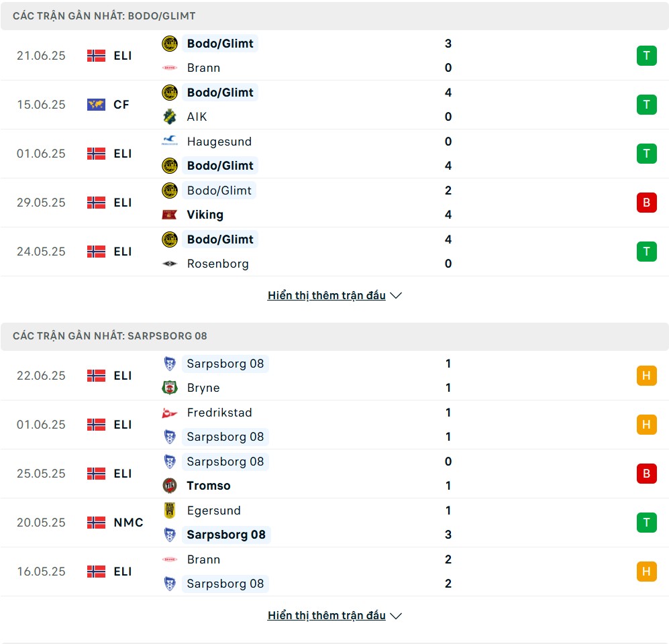The width and height of the screenshot is (669, 644).
Task: Click the Norway flag on the 21.06.25 match
Action: (x=96, y=56)
